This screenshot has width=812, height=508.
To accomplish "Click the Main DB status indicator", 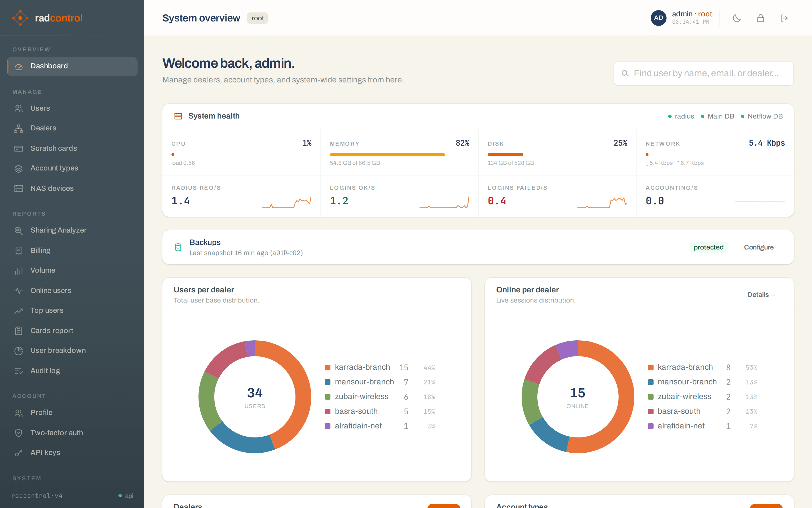I will pos(717,116).
